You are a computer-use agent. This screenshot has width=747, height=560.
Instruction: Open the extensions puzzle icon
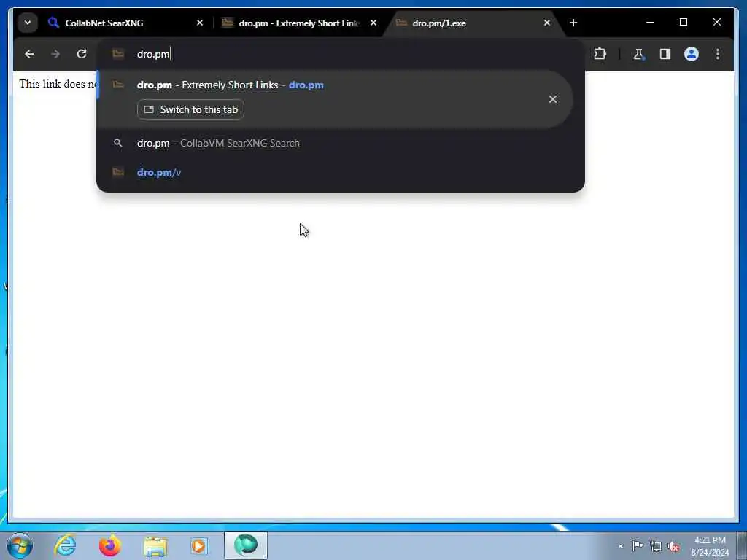600,54
